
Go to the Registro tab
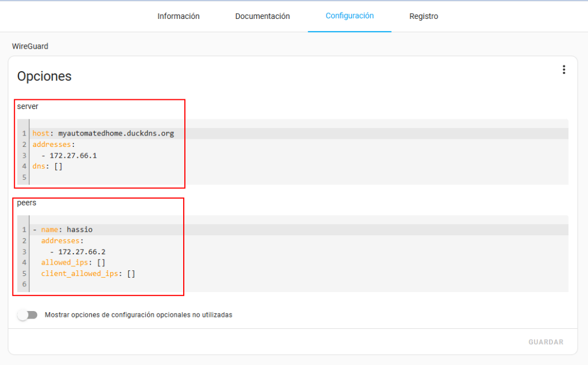tap(423, 16)
